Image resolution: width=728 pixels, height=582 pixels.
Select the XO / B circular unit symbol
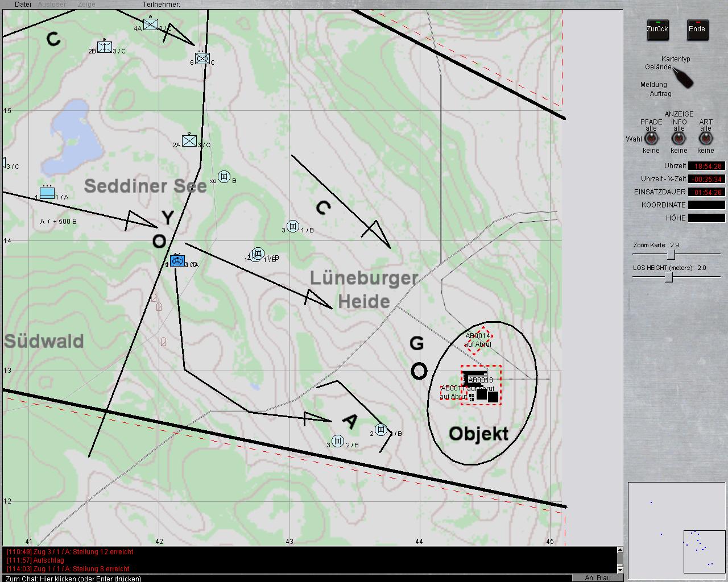[225, 177]
